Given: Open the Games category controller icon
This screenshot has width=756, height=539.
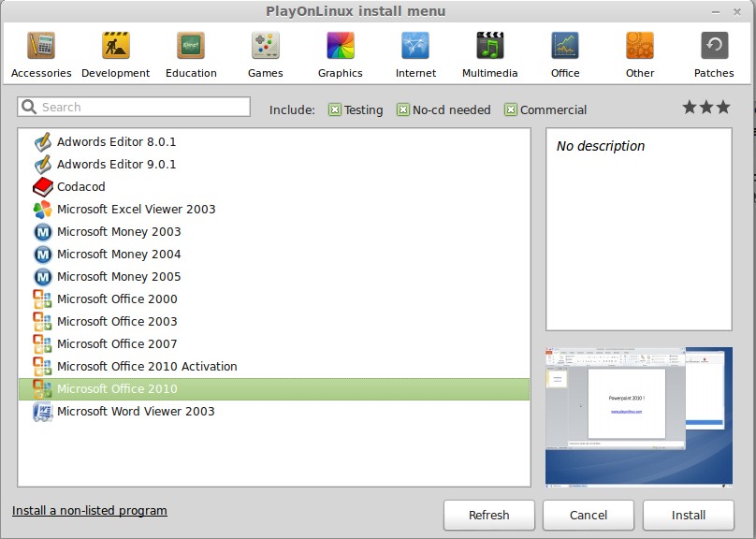Looking at the screenshot, I should tap(266, 45).
